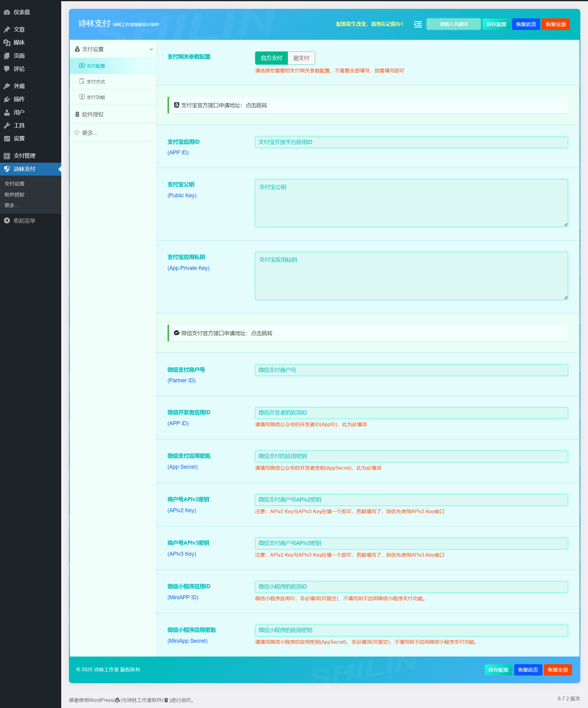The image size is (588, 708).
Task: Focus the 商户号APIv2密钥 input field
Action: coord(411,500)
